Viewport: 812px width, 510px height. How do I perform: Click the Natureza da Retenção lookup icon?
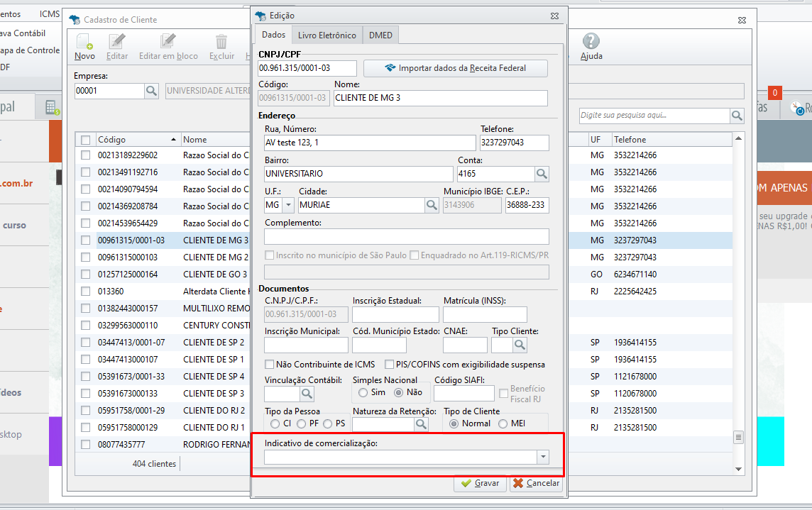pyautogui.click(x=421, y=423)
